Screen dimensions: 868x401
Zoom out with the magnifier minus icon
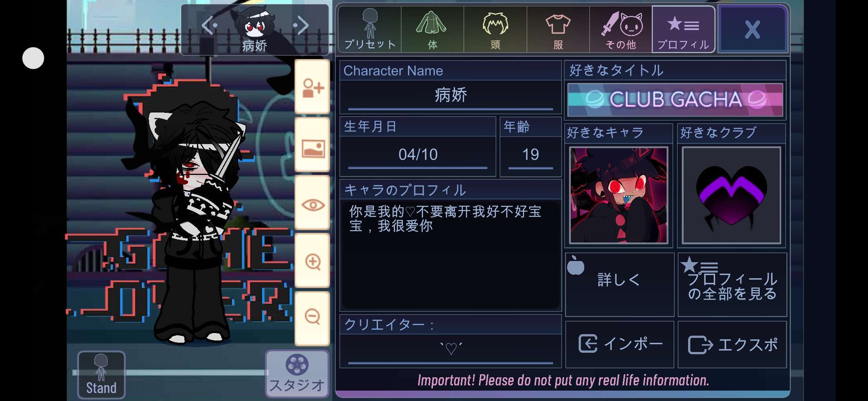click(x=312, y=318)
